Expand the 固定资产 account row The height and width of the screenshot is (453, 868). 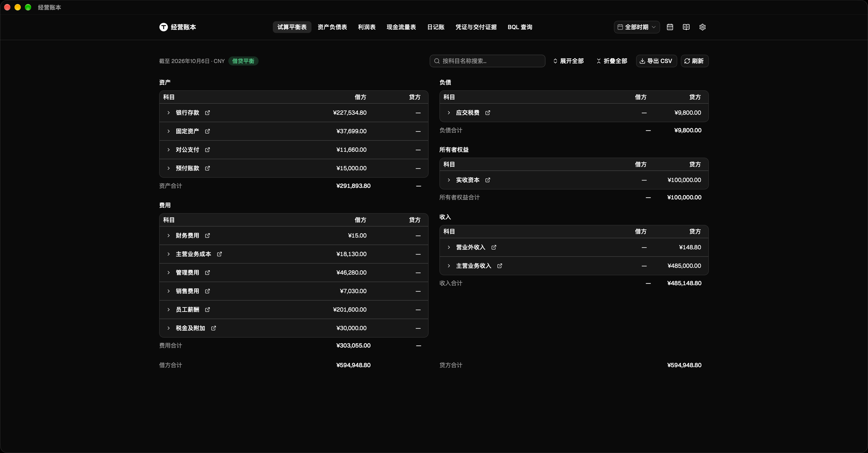168,131
